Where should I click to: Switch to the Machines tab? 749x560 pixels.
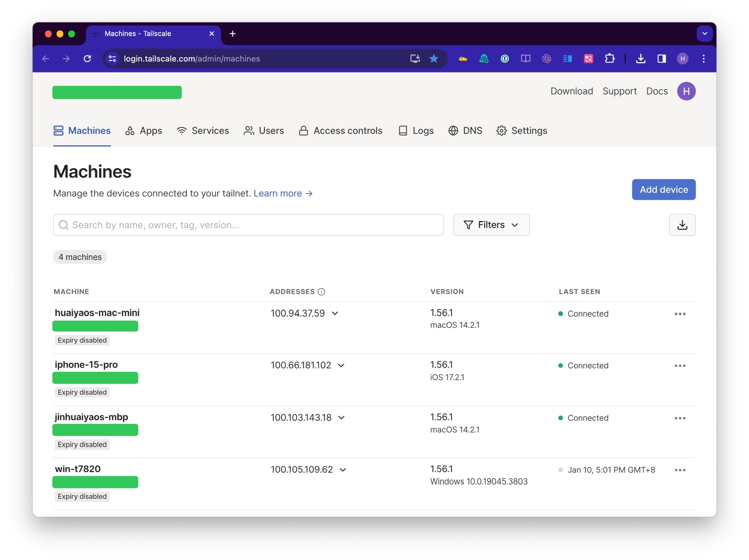coord(82,131)
